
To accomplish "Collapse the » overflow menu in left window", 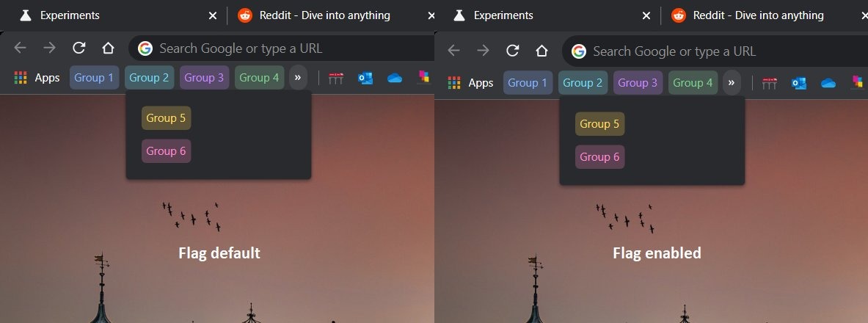I will (x=298, y=78).
